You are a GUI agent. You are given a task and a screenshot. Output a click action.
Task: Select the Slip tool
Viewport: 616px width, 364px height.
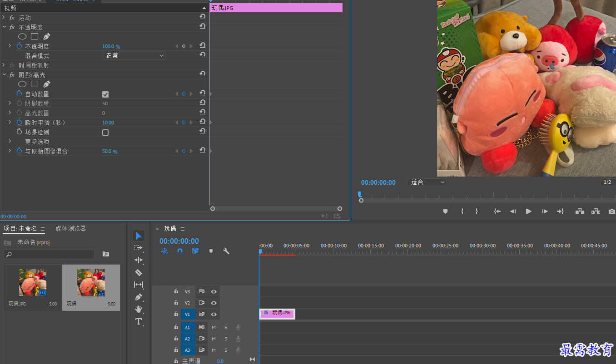[139, 285]
